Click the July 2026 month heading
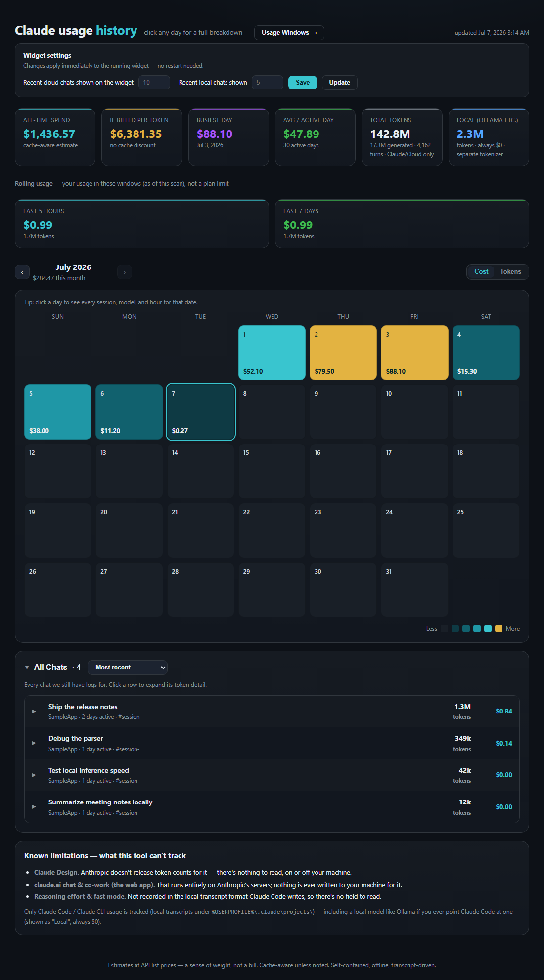 tap(73, 267)
